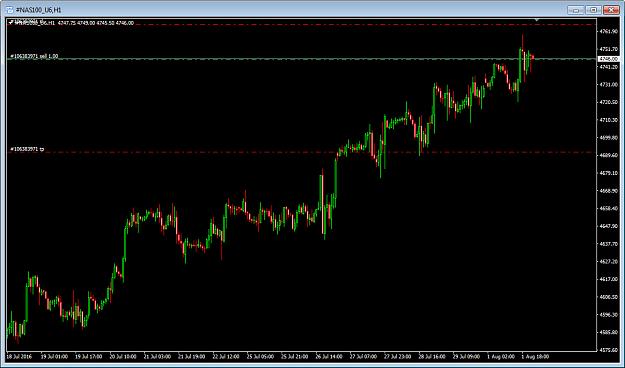Click time axis label '25 Jul 21:00'

[x=295, y=356]
